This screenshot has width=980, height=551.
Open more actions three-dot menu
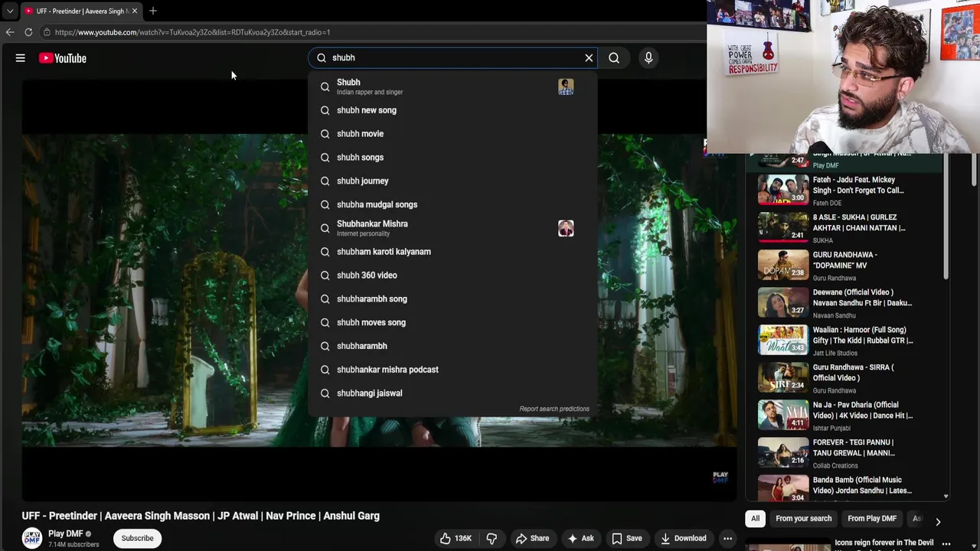(728, 538)
